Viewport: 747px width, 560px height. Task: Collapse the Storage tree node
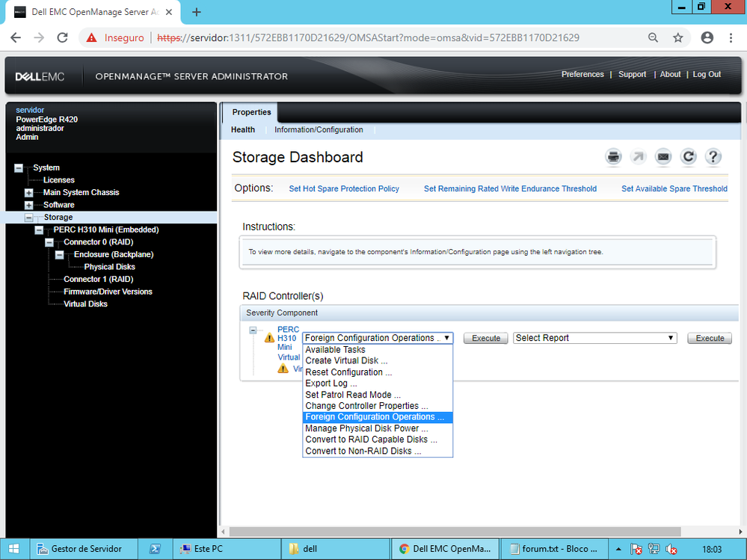coord(29,218)
